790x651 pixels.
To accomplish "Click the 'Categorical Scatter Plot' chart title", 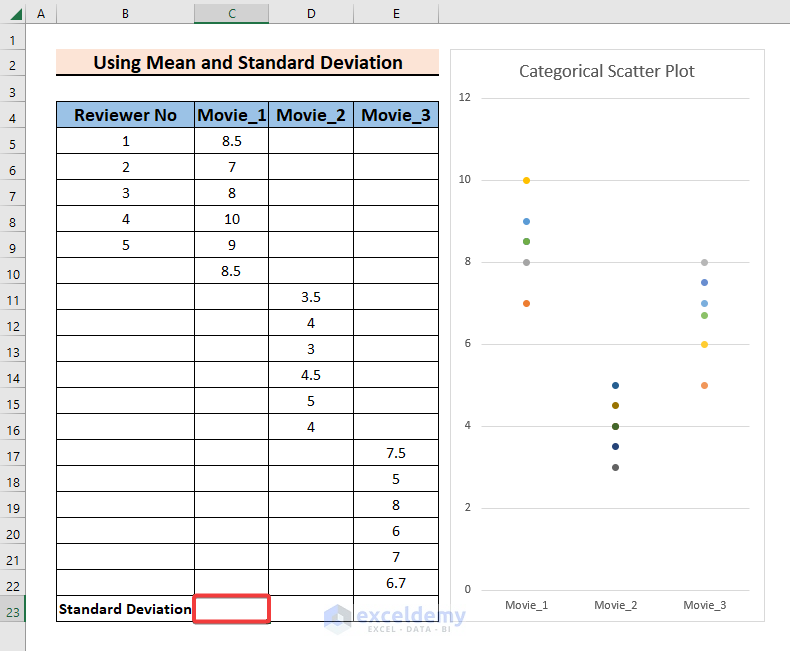I will tap(607, 71).
